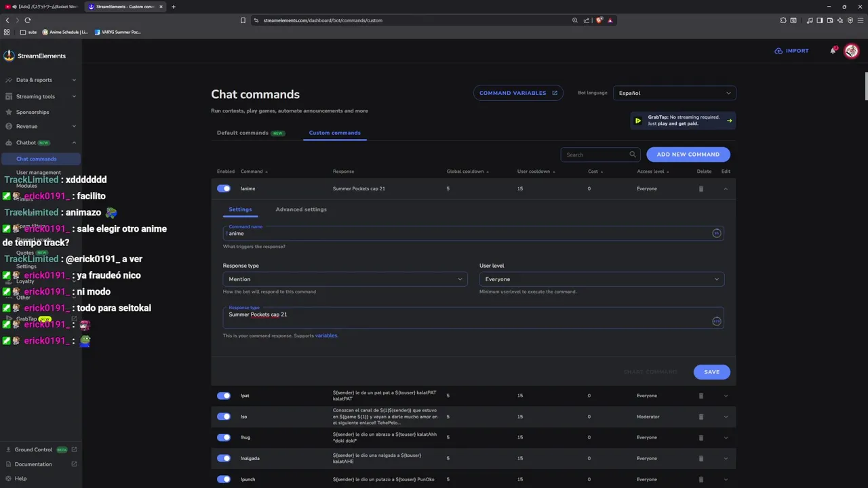The image size is (868, 488).
Task: Disable the !pat command toggle
Action: tap(224, 396)
